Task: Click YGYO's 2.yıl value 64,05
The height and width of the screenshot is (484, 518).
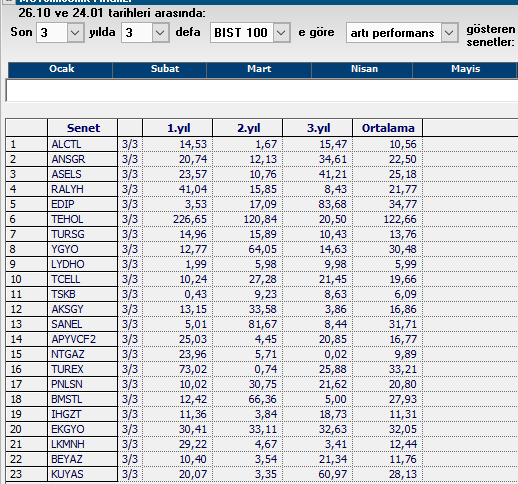Action: click(x=262, y=249)
